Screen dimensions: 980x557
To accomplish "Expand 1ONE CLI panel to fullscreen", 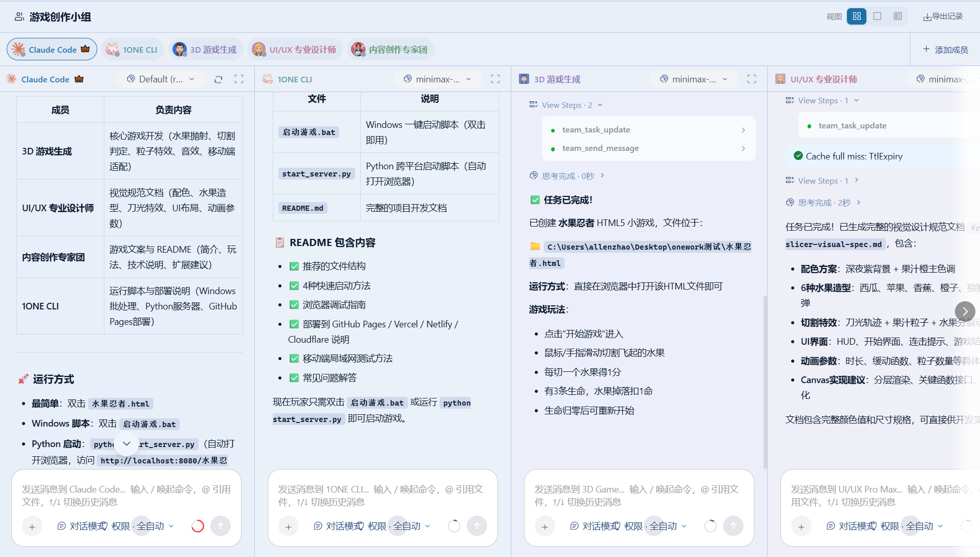I will click(x=495, y=79).
